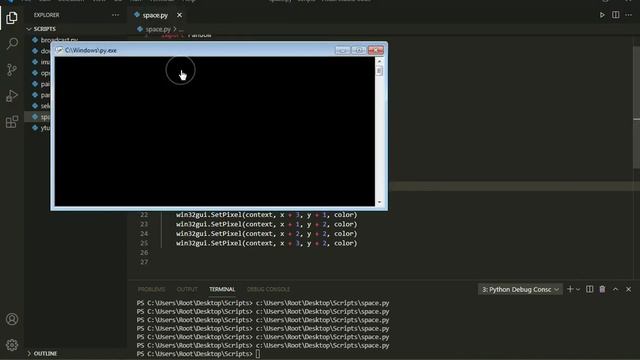Run the Python file with the play icon
Screen dimensions: 640x360
point(602,15)
